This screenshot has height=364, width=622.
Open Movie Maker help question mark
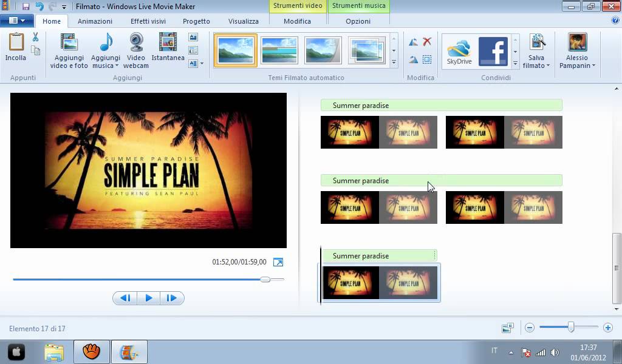615,21
